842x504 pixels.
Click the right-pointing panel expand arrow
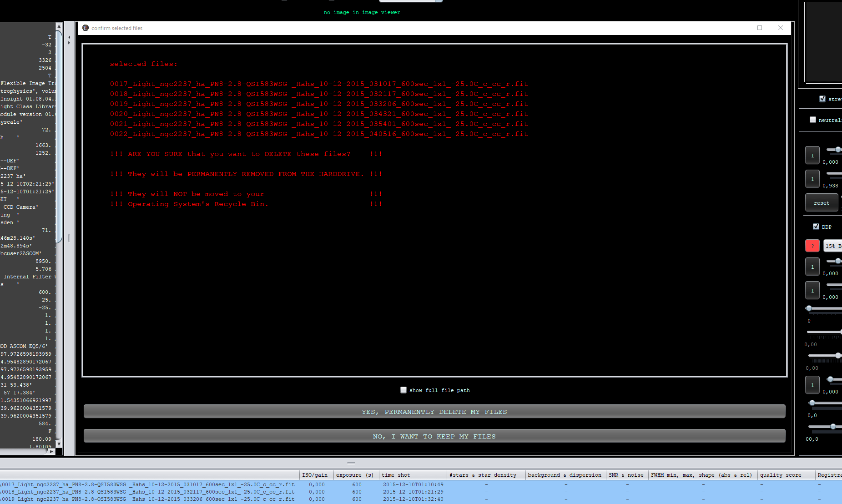69,43
